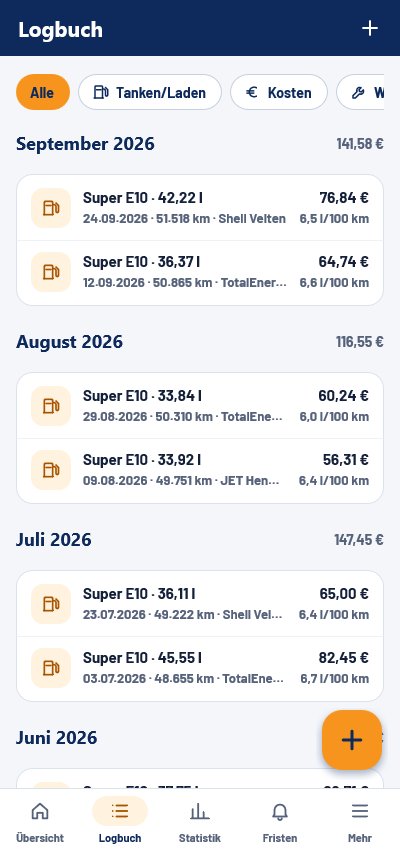Tap the plus icon in the Logbuch header

(370, 28)
